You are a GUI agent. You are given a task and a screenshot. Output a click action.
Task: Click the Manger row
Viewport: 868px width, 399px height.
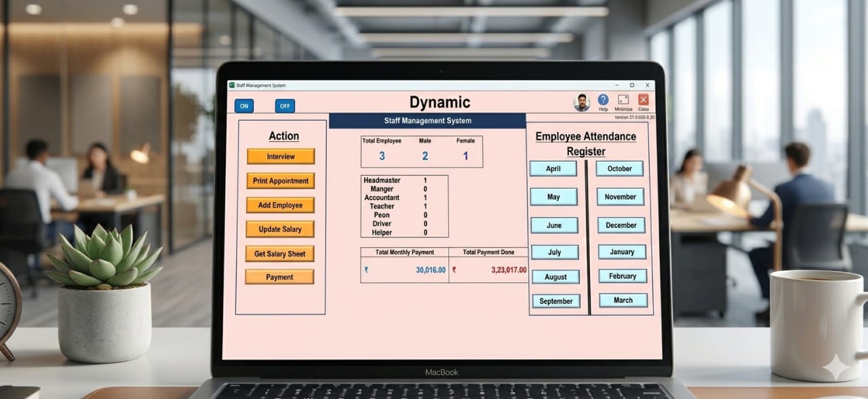(x=405, y=189)
